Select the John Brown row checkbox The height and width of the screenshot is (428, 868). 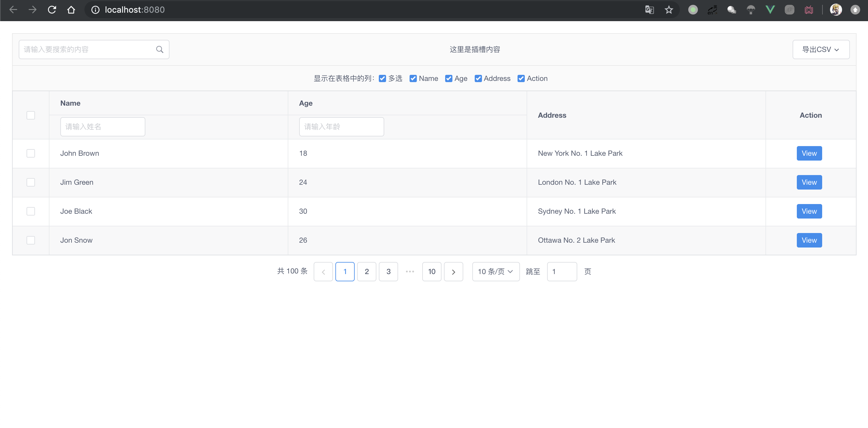pos(31,153)
